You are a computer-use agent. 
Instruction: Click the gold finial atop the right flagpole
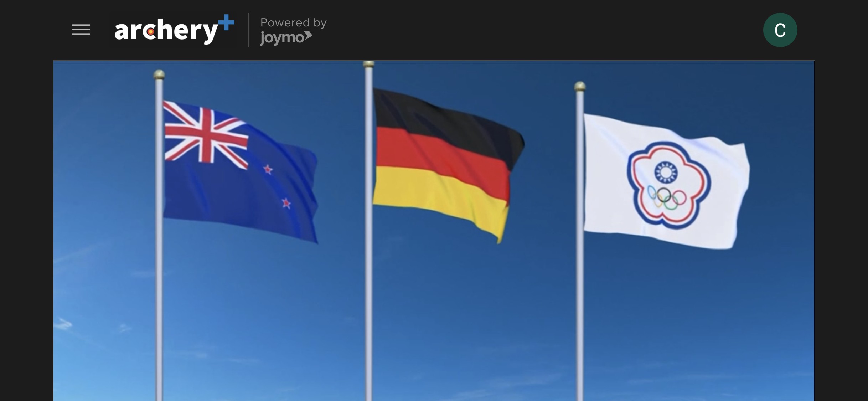[580, 86]
